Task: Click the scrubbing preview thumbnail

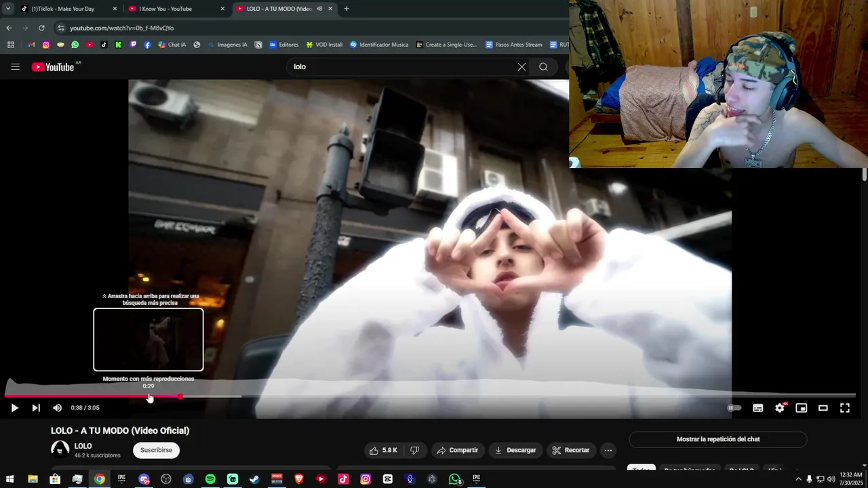Action: pos(149,340)
